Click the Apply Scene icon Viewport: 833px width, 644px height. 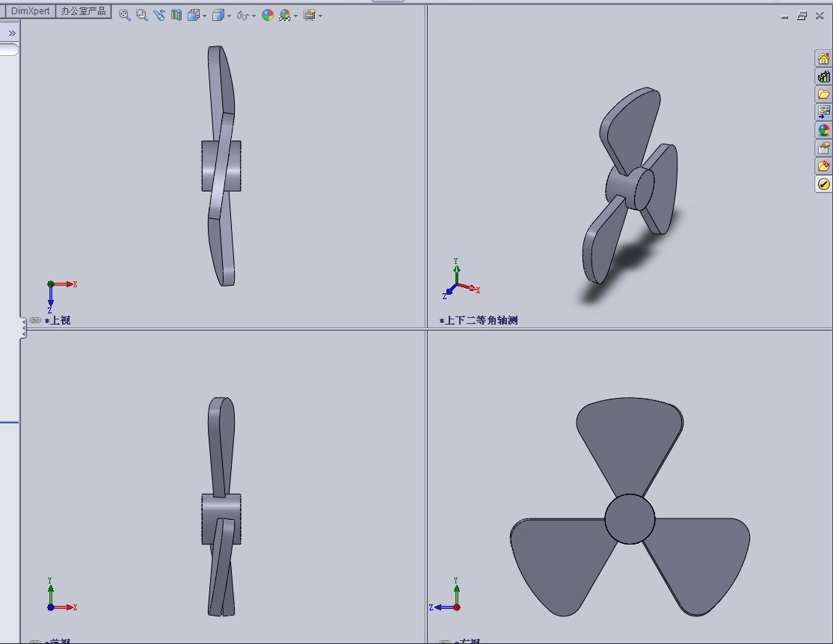click(x=285, y=16)
